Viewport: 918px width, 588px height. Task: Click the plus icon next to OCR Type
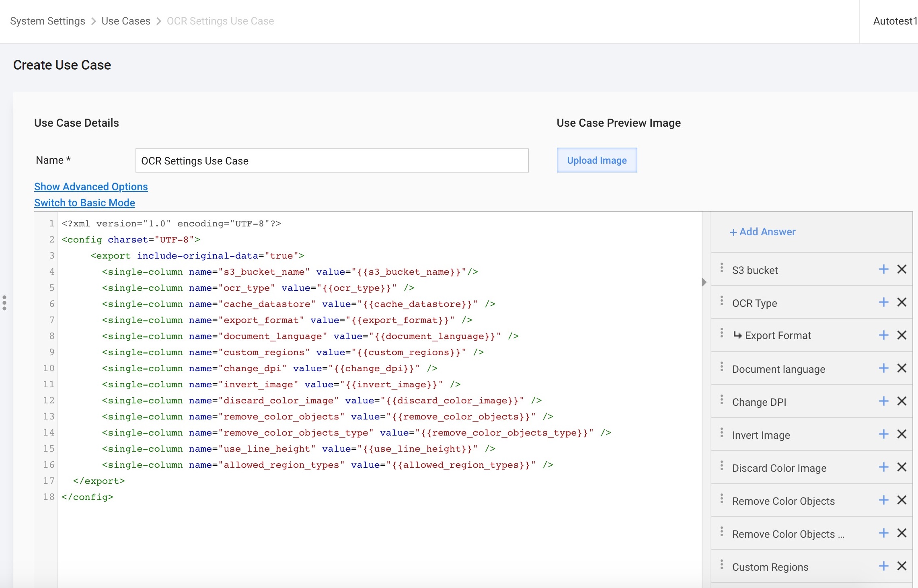pyautogui.click(x=883, y=302)
